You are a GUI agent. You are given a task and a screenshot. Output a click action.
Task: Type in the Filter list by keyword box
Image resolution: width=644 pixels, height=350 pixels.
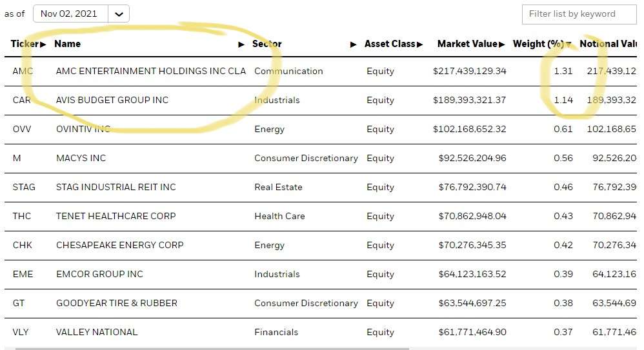point(579,14)
